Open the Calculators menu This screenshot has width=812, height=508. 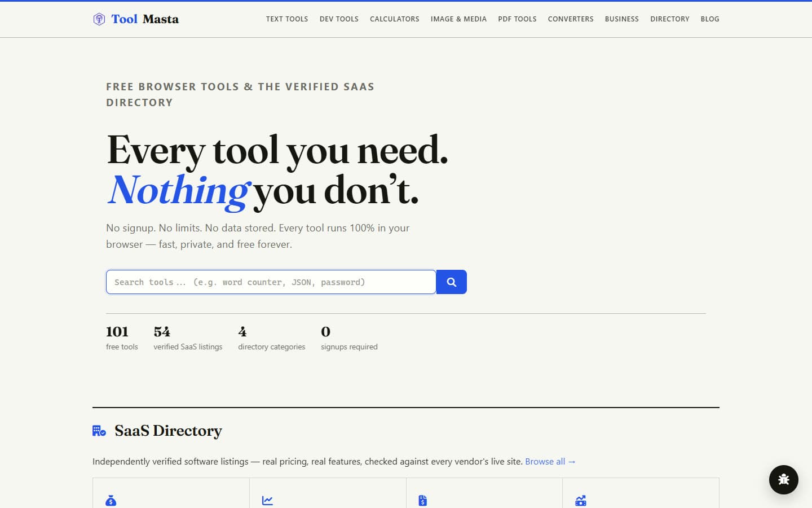395,19
